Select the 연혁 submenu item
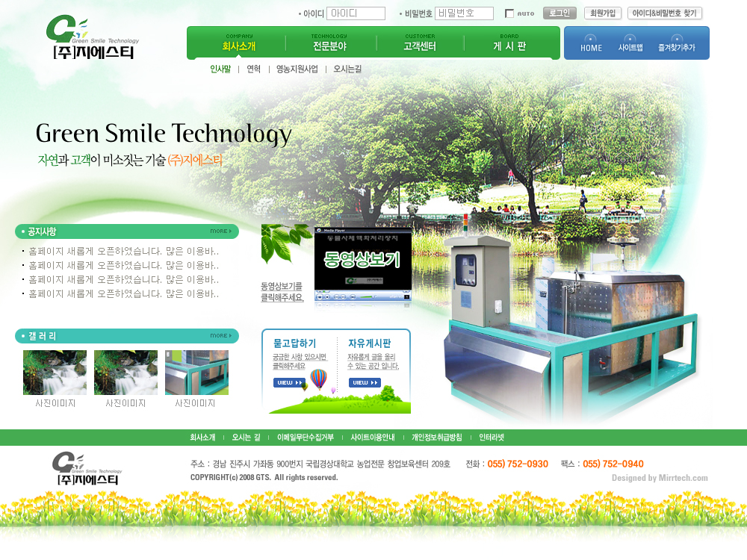The height and width of the screenshot is (560, 747). (x=254, y=69)
